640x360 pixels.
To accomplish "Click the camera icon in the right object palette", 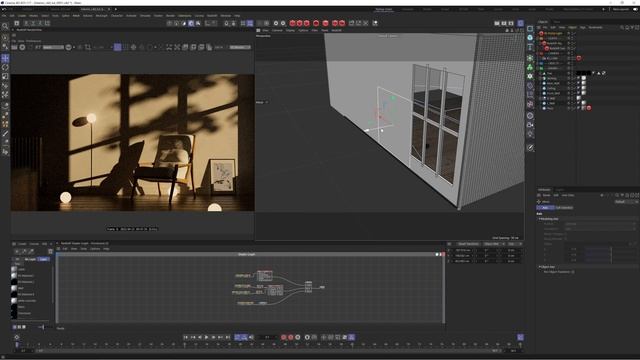I will click(530, 125).
